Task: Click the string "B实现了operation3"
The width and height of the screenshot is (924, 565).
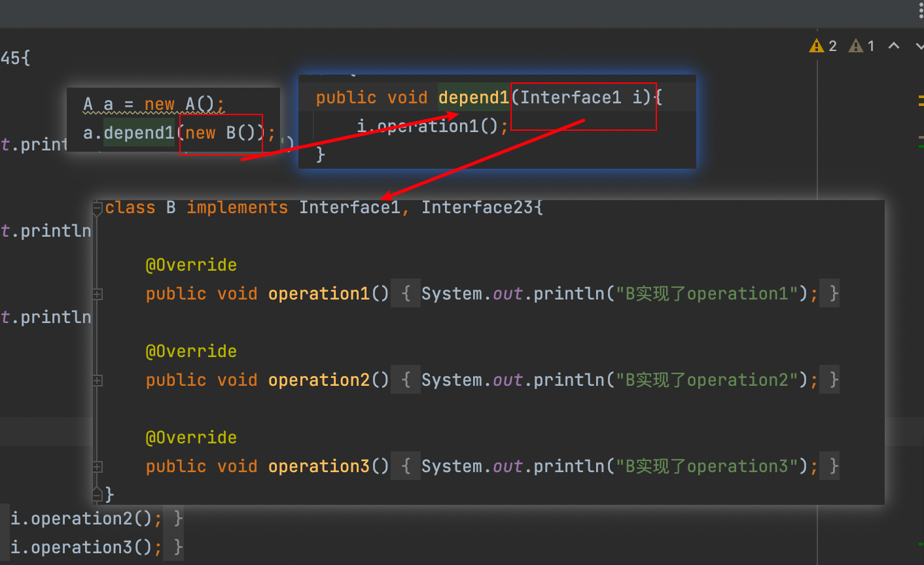Action: [707, 466]
